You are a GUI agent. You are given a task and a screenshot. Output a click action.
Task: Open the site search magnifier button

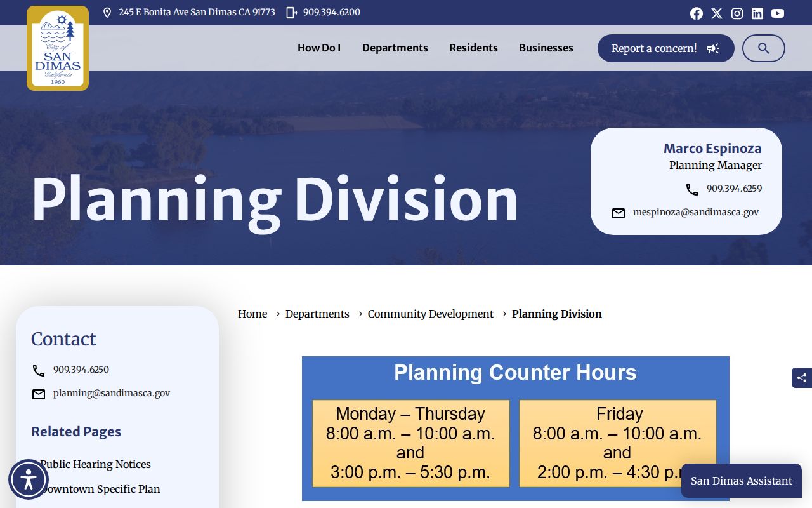point(764,48)
